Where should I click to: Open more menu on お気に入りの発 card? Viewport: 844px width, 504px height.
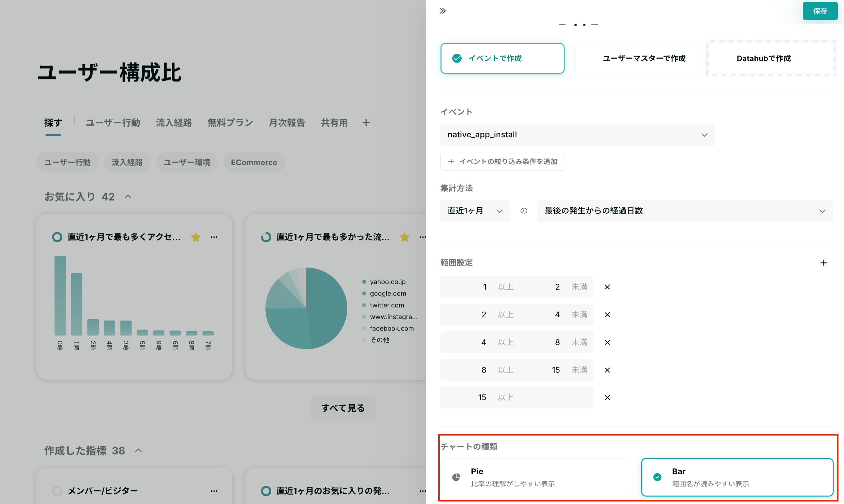[423, 491]
